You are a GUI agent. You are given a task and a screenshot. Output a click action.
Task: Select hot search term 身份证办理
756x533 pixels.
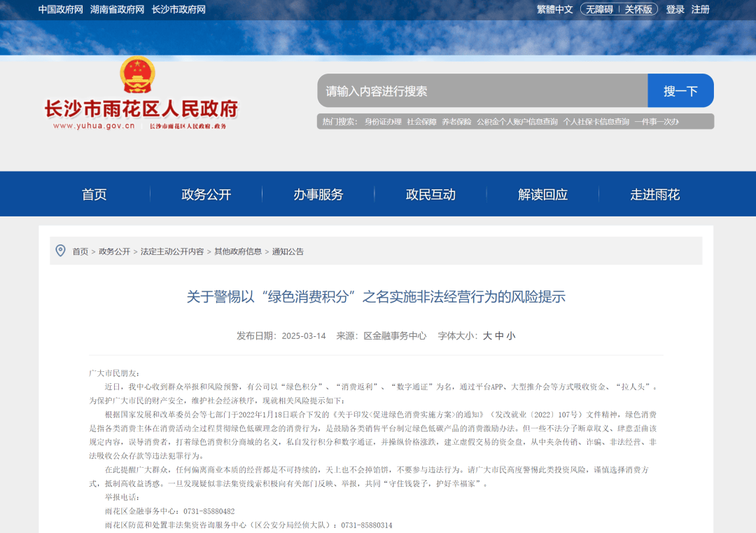click(x=383, y=122)
